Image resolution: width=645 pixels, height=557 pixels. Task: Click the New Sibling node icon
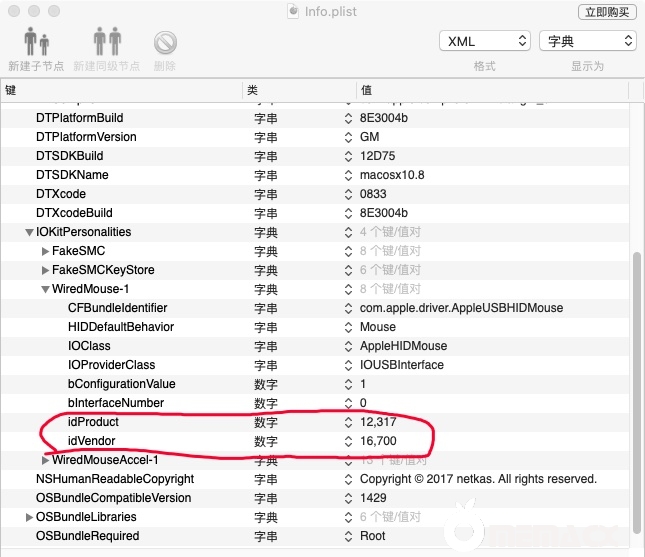coord(107,43)
